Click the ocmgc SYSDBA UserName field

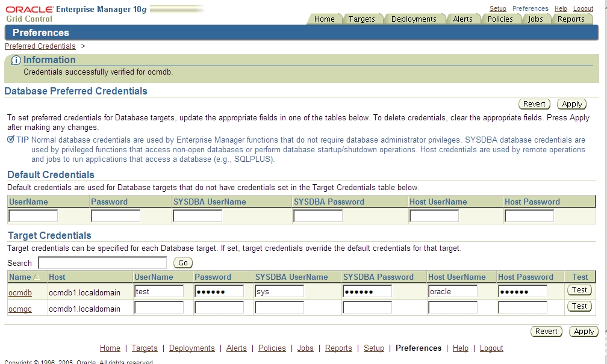click(279, 307)
